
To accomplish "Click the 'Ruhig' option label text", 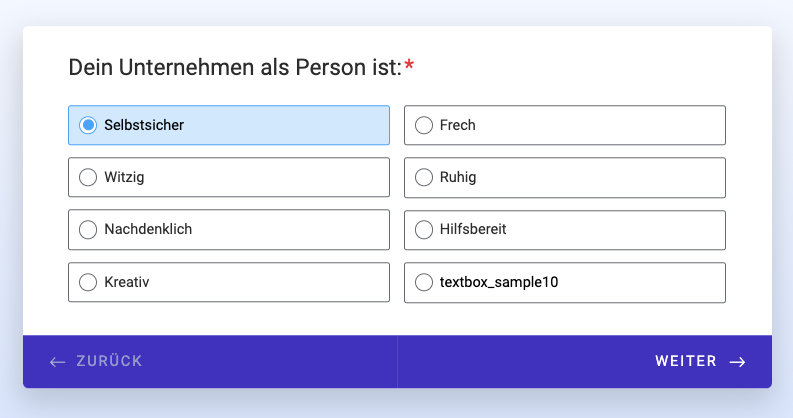I will [458, 177].
